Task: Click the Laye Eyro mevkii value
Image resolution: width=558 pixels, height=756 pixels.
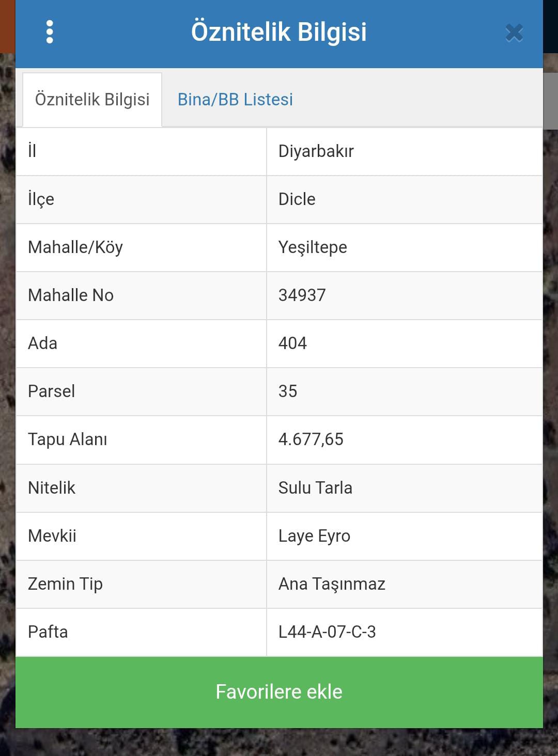Action: point(314,536)
